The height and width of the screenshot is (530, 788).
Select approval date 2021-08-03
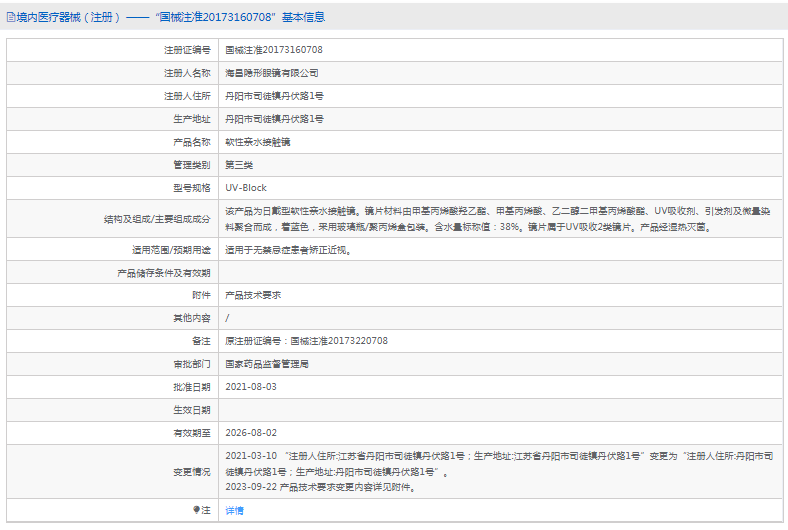[251, 387]
